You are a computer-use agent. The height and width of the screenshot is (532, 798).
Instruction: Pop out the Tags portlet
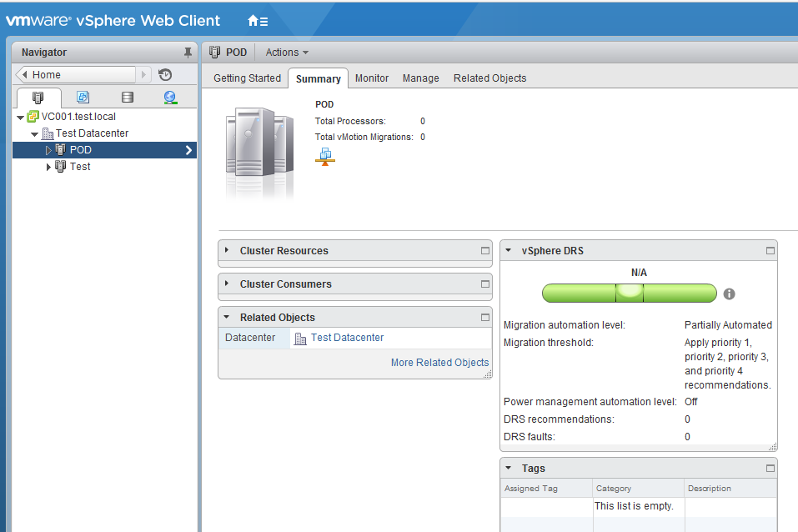(x=769, y=467)
